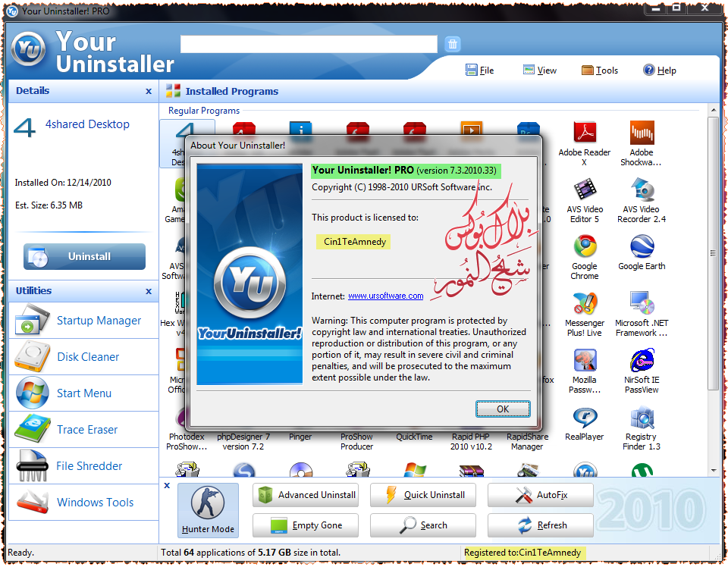Click the AutoFix button
This screenshot has width=728, height=567.
click(x=541, y=495)
